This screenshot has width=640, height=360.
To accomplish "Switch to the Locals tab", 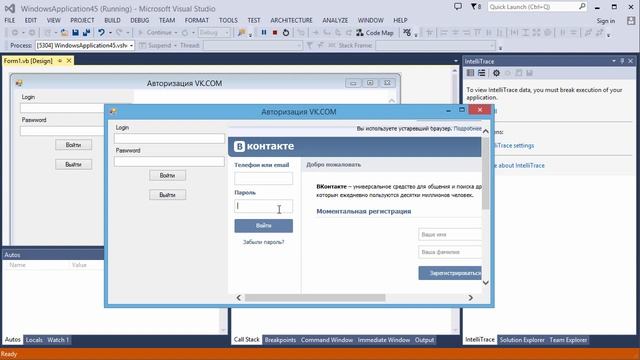I will [34, 340].
